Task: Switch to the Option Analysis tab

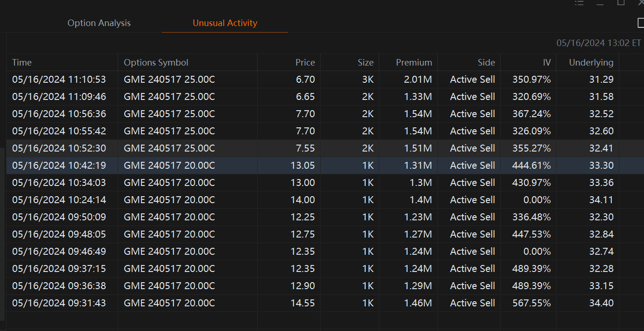Action: coord(99,23)
